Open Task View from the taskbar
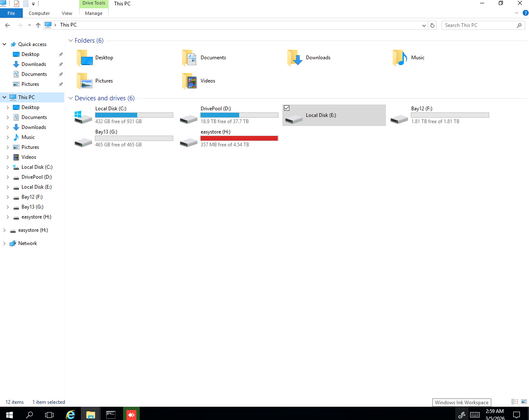 point(49,414)
